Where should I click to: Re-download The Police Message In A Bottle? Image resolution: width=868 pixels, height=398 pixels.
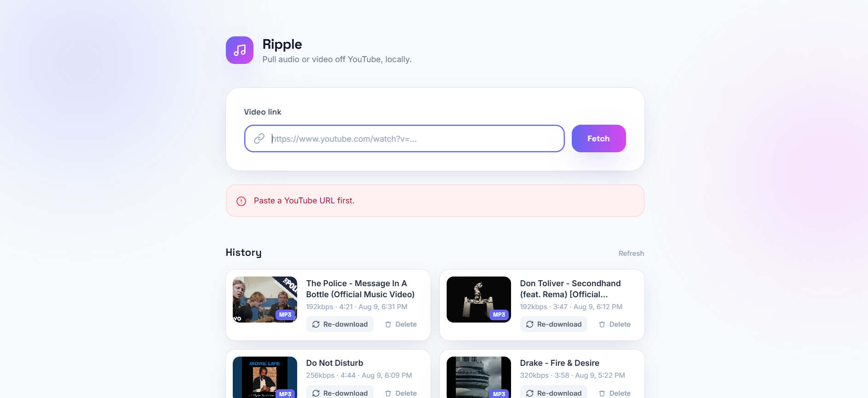tap(339, 324)
